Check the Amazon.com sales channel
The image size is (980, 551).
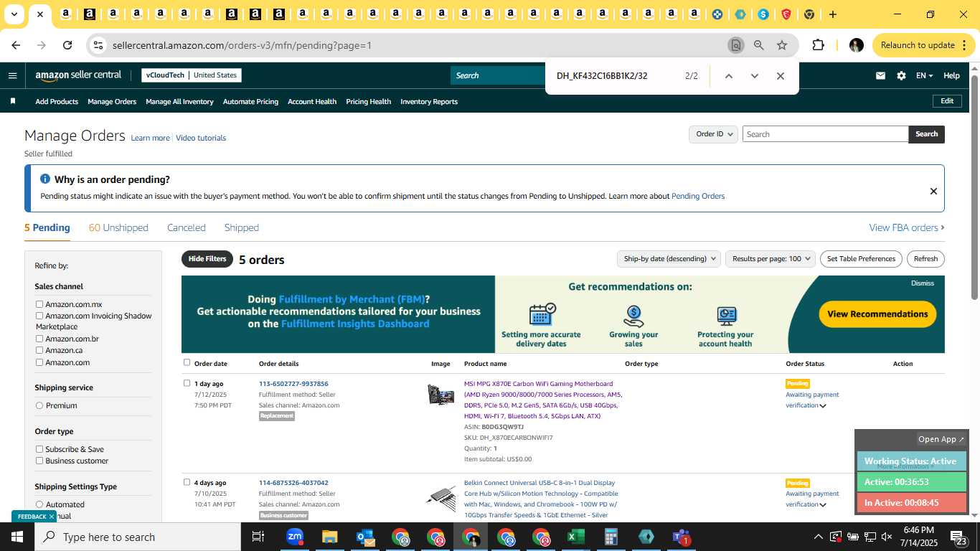click(x=39, y=362)
